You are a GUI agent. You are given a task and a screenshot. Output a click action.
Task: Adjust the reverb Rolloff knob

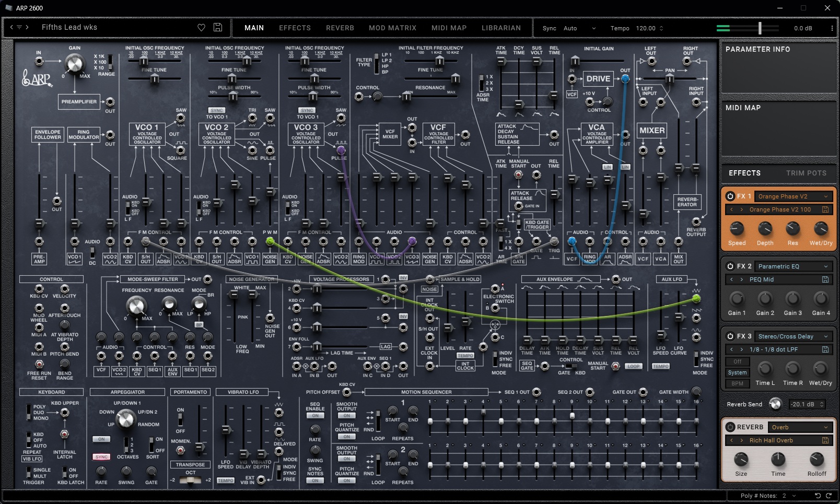coord(816,459)
